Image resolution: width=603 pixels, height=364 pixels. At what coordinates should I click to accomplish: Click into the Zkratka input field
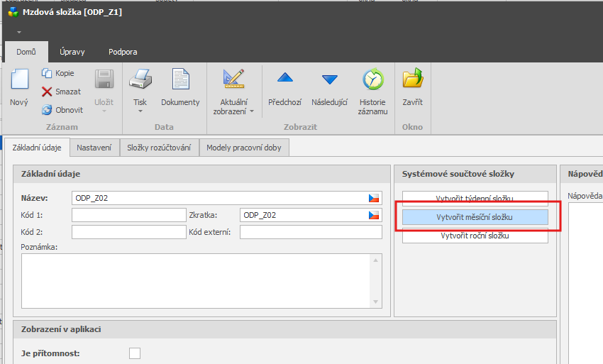tap(311, 215)
